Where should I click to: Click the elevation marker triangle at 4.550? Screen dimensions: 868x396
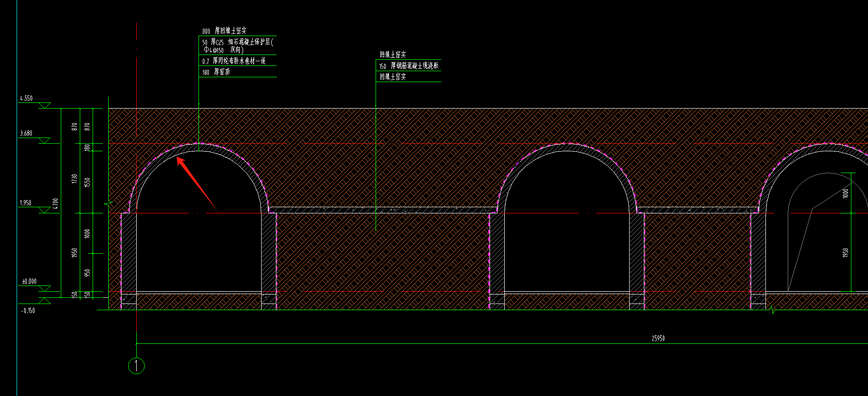[x=45, y=105]
